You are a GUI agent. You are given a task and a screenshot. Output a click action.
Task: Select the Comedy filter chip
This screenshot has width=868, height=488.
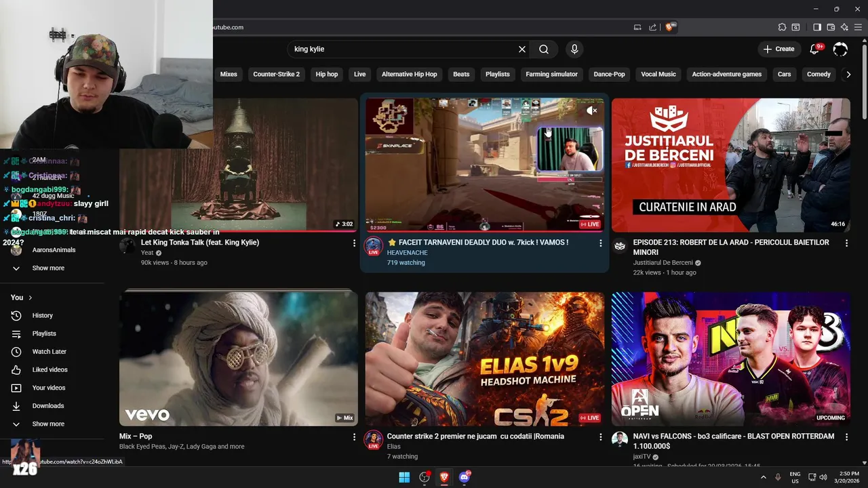818,75
